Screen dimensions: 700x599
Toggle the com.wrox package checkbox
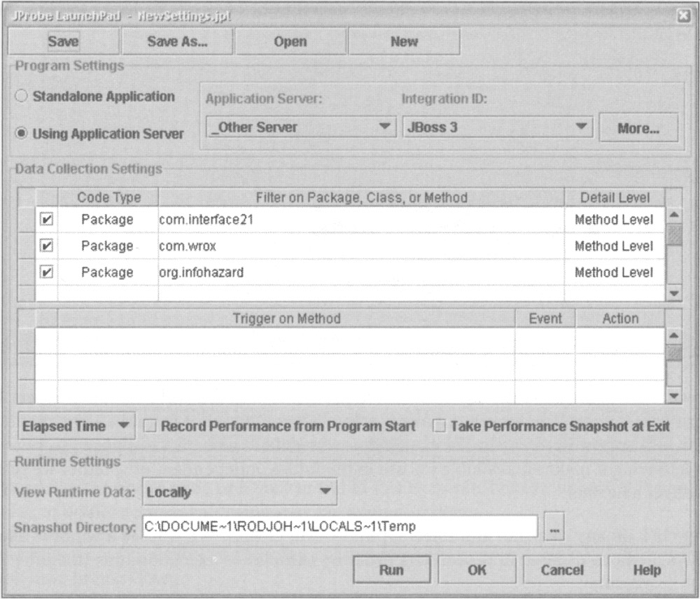(x=46, y=246)
